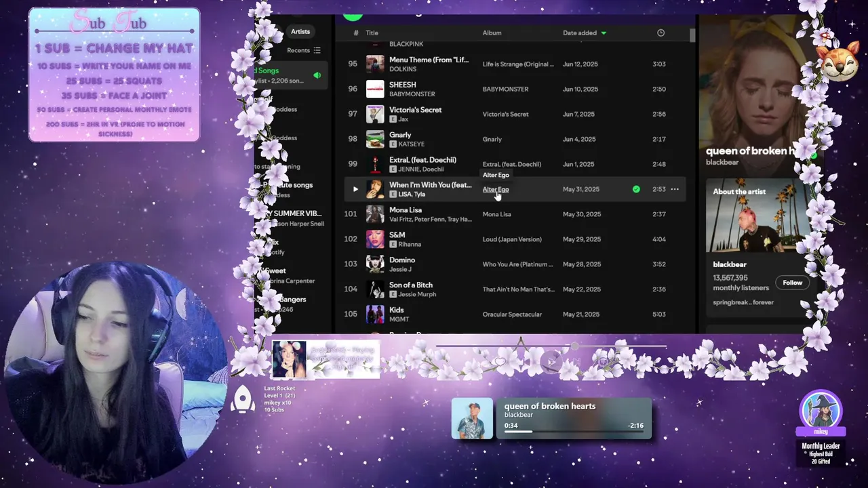This screenshot has width=868, height=488.
Task: Open the Recents list view icon
Action: (317, 50)
